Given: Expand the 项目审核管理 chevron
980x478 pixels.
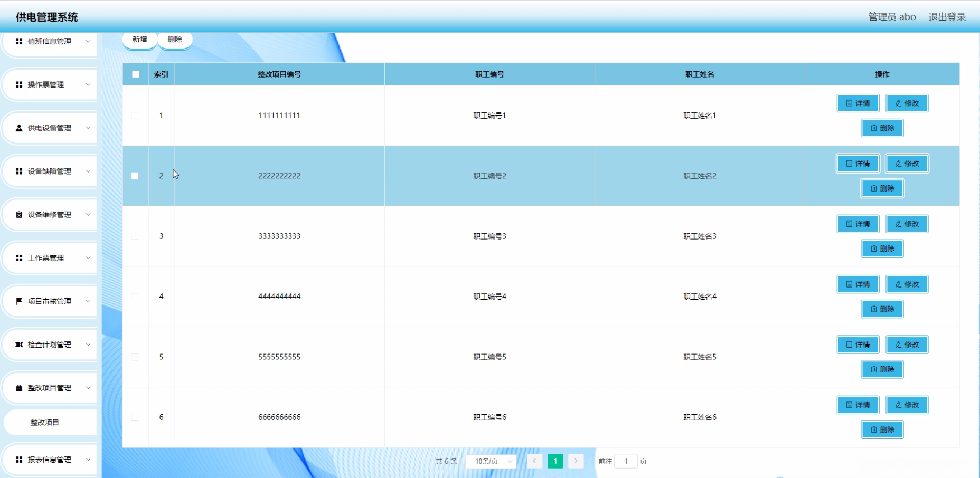Looking at the screenshot, I should click(88, 301).
